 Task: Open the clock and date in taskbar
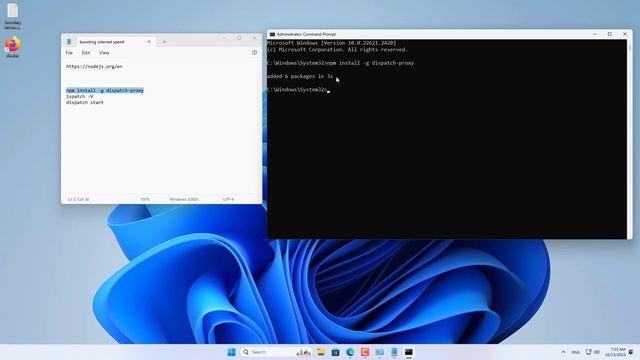(x=616, y=352)
